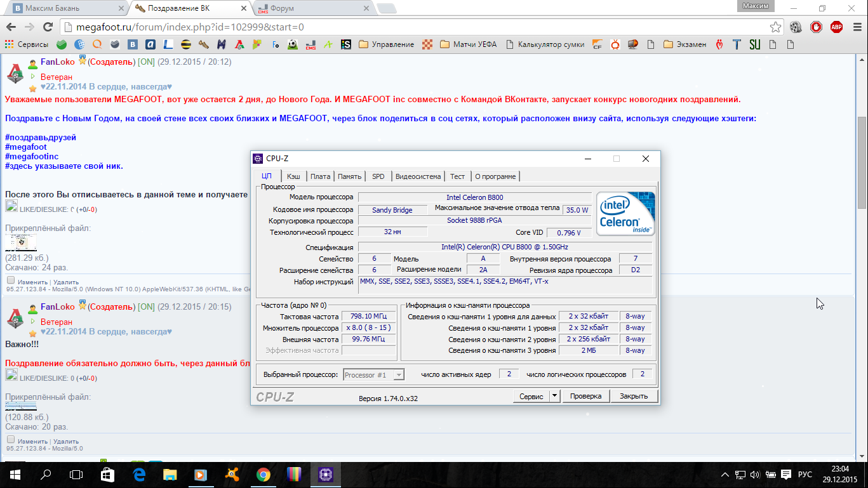This screenshot has width=868, height=488.
Task: Open Microsoft Edge from the taskbar
Action: point(139,475)
